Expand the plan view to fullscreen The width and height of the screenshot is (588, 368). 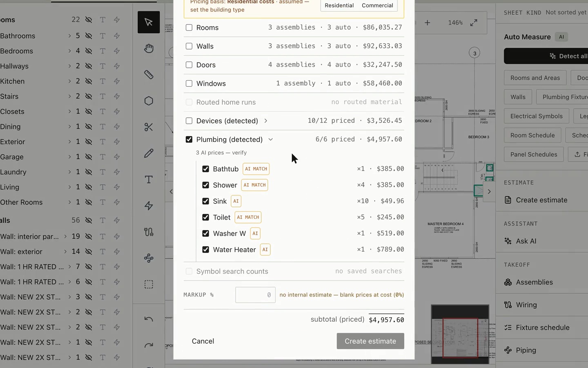click(474, 23)
